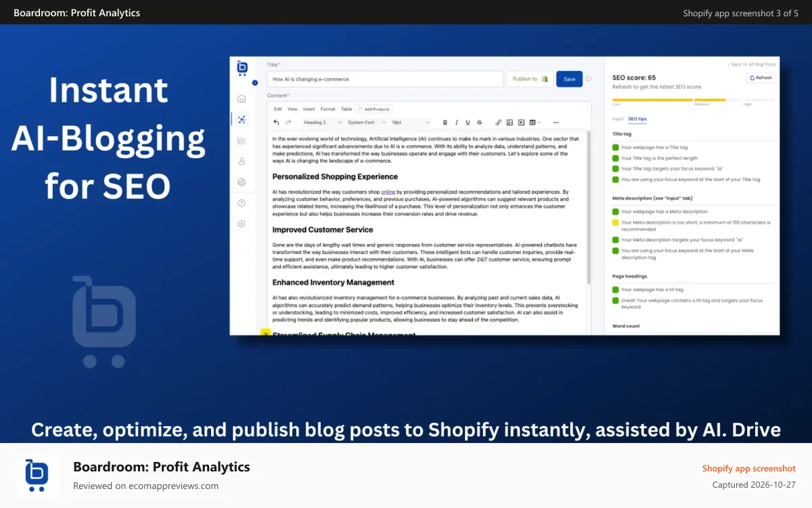The image size is (812, 508).
Task: Click the insert image icon
Action: 510,123
